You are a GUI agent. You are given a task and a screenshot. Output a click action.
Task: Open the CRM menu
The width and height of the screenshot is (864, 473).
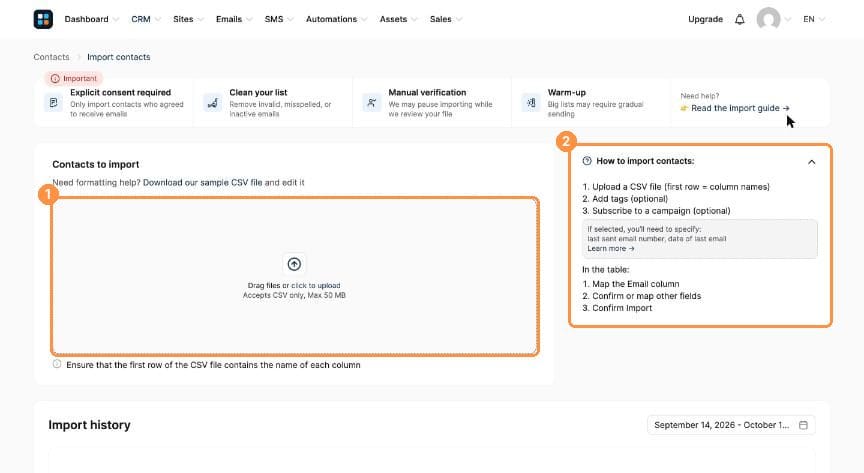145,19
